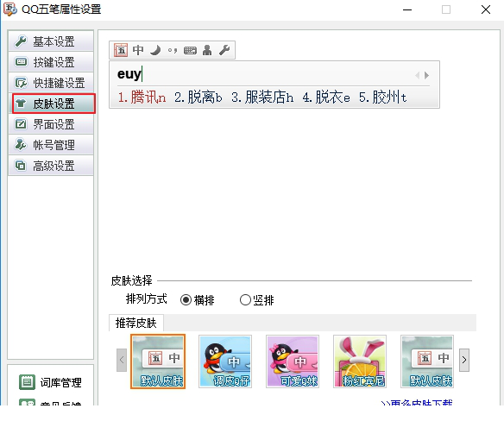This screenshot has height=421, width=504.
Task: Switch to 推荐皮肤 tab
Action: click(136, 323)
